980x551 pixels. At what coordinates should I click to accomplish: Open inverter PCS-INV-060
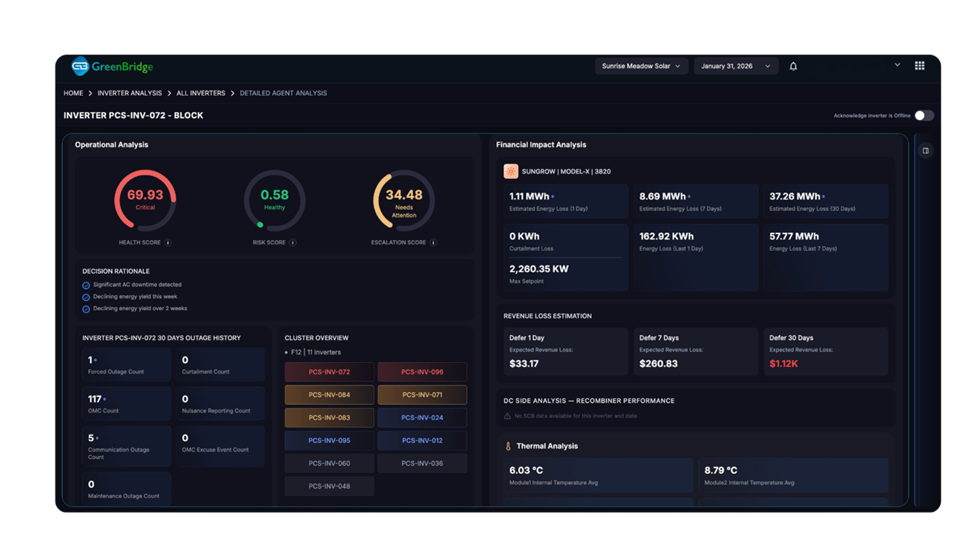click(x=329, y=463)
